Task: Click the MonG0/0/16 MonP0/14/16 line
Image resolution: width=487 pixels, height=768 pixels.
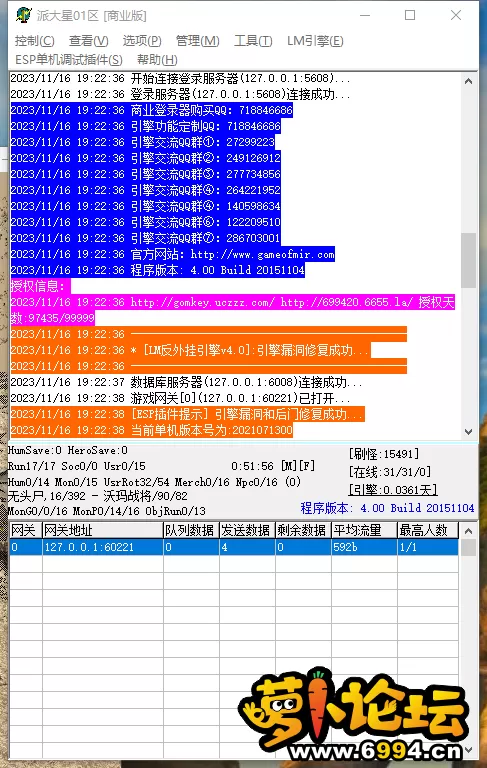Action: click(x=107, y=511)
